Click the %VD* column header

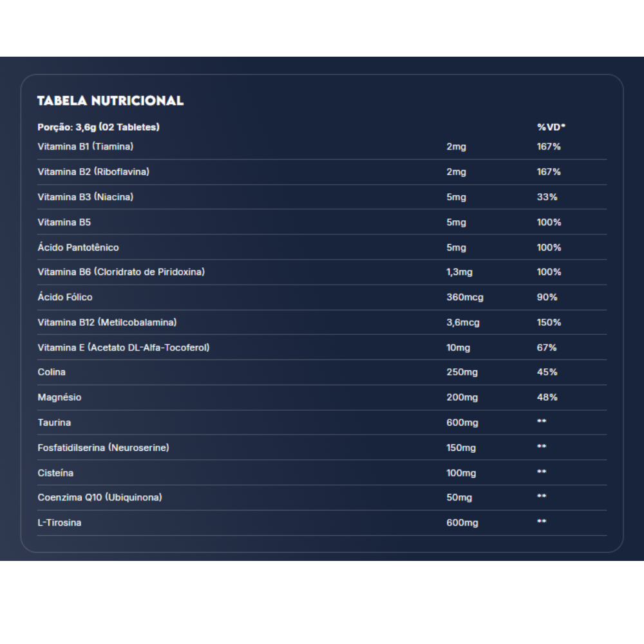coord(551,127)
